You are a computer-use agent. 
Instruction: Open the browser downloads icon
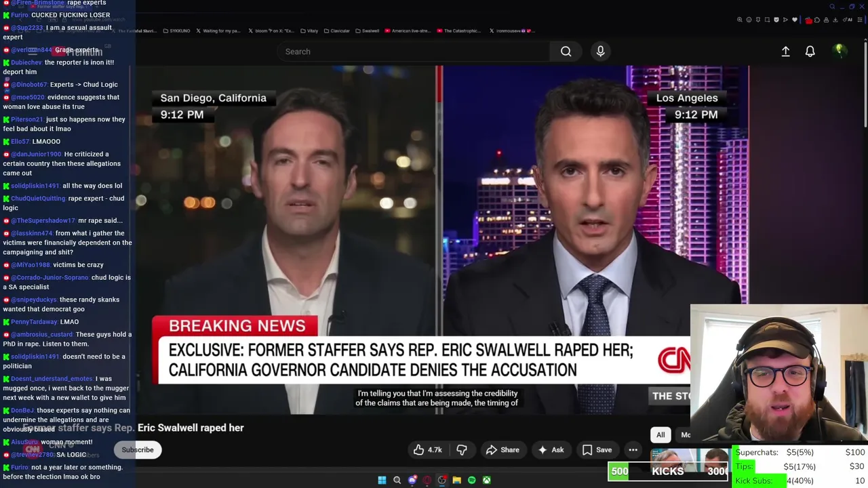pos(835,20)
